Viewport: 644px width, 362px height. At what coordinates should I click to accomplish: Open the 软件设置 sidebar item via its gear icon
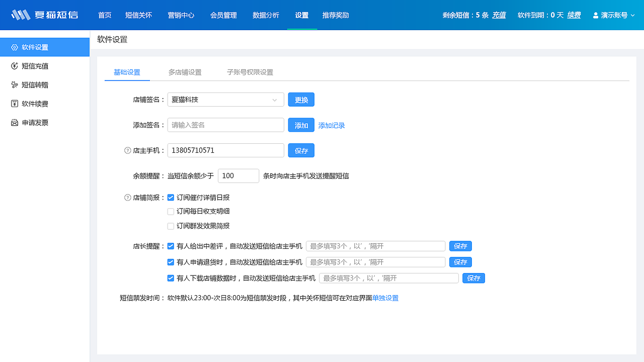(x=14, y=47)
